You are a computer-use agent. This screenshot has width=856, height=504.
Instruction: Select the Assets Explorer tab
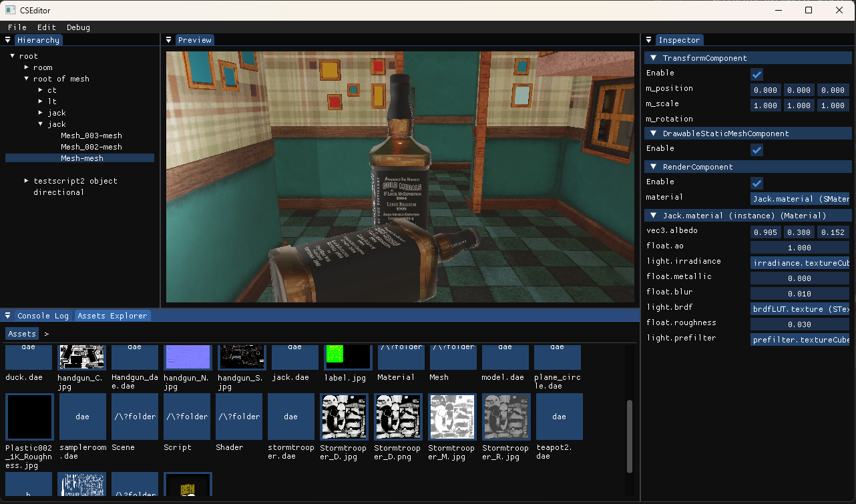point(112,316)
